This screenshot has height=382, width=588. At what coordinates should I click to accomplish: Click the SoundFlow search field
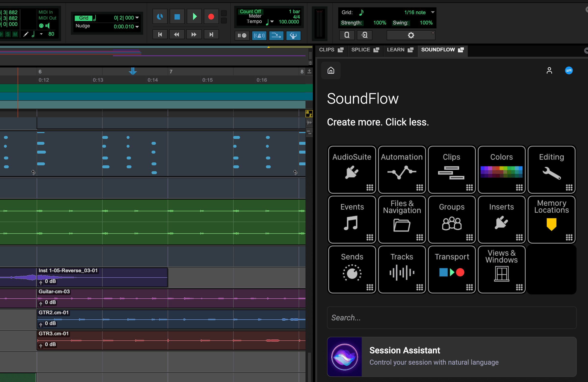coord(452,317)
